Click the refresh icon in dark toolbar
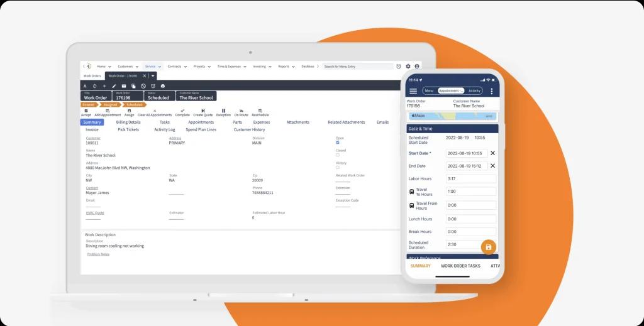This screenshot has width=644, height=326. [94, 86]
